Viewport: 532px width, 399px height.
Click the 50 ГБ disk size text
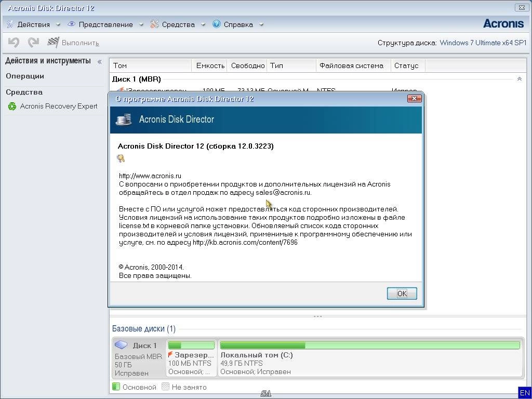123,365
